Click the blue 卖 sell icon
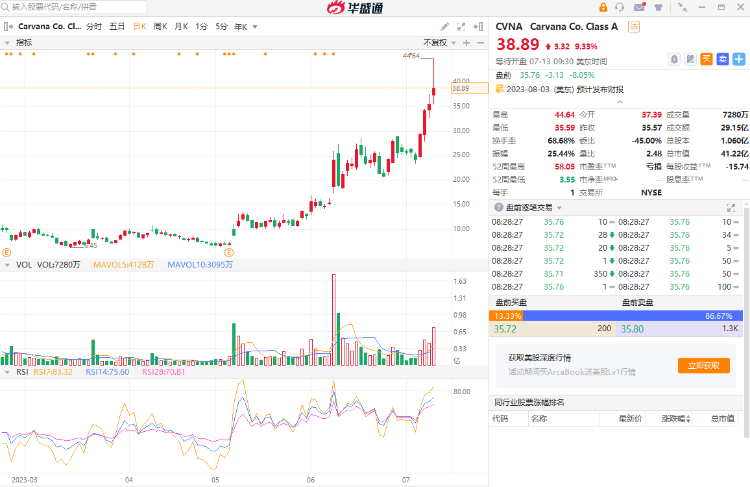This screenshot has height=487, width=750. tap(722, 59)
